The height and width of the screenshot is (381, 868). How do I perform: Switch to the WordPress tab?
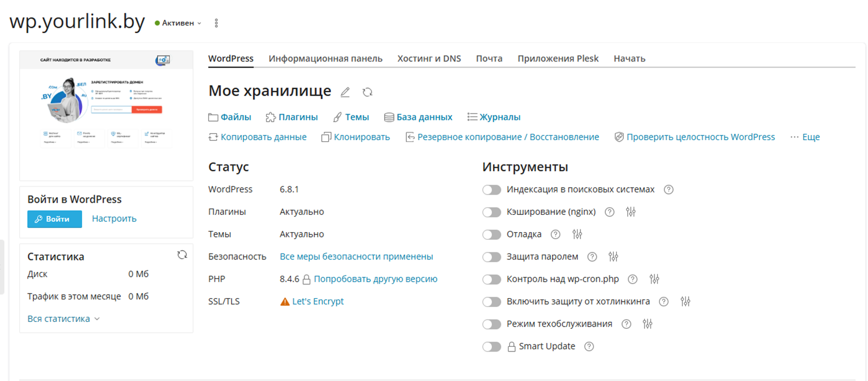[x=231, y=58]
